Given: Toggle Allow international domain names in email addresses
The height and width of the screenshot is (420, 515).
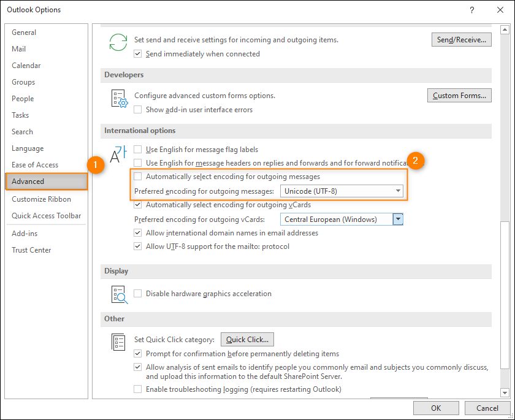Looking at the screenshot, I should [x=137, y=233].
